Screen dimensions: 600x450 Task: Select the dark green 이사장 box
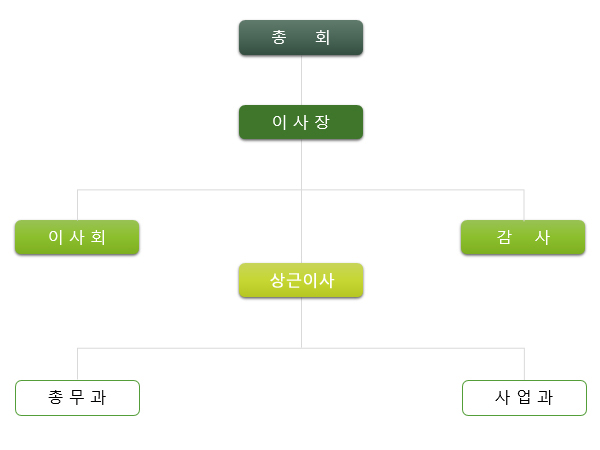(301, 122)
